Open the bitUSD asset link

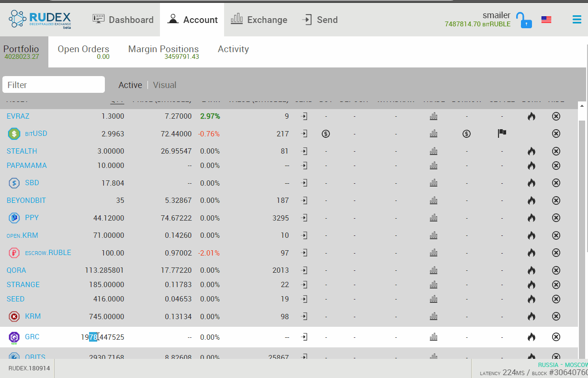pyautogui.click(x=36, y=133)
